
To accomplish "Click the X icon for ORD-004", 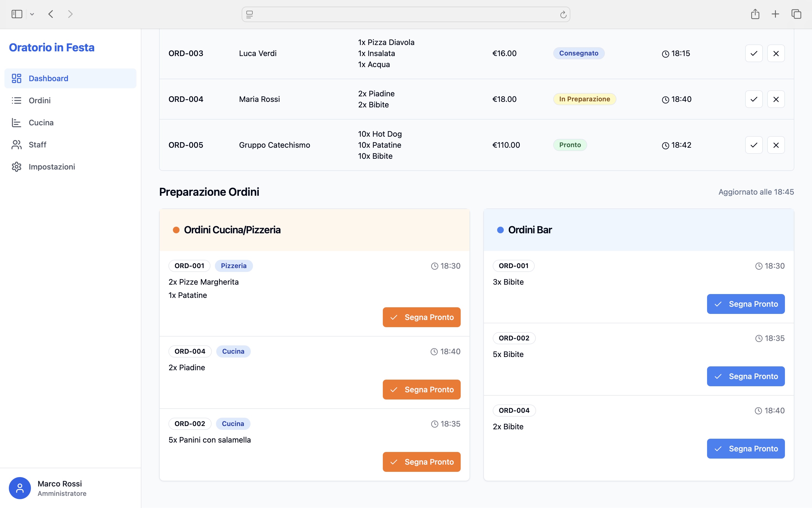I will click(776, 99).
